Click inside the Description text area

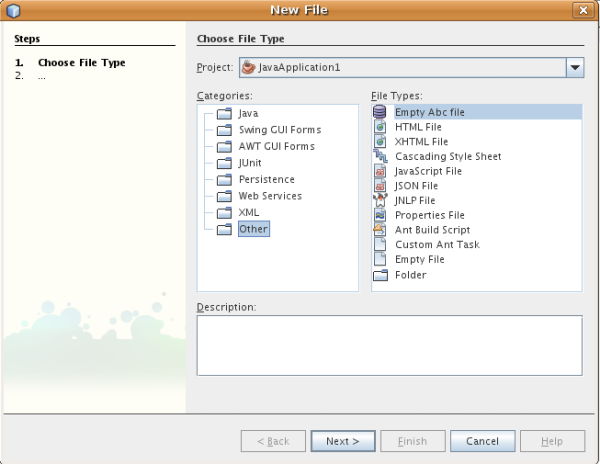click(x=390, y=345)
